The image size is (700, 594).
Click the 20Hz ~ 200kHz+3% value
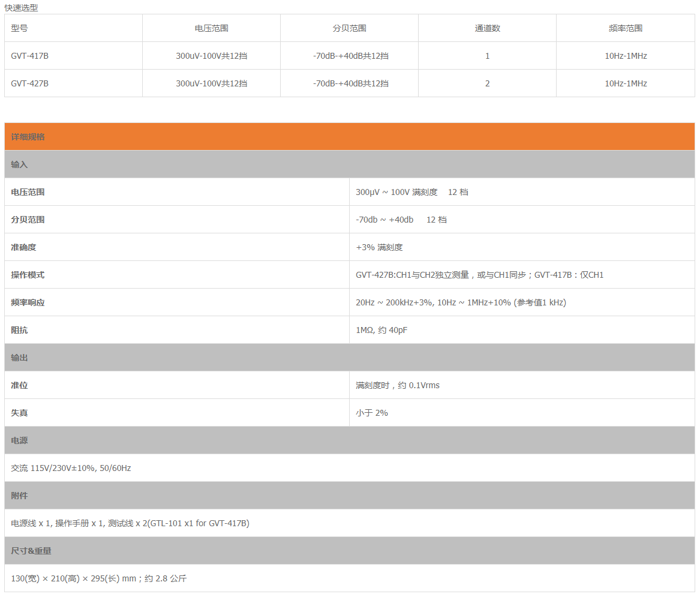tap(461, 303)
